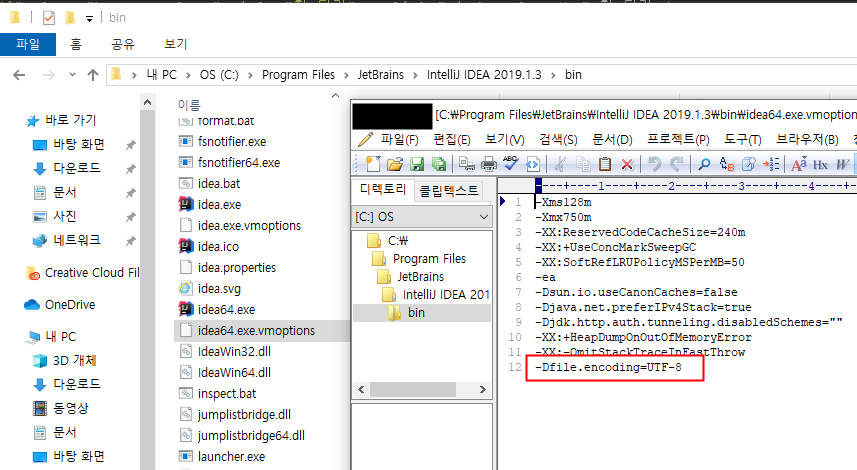Image resolution: width=857 pixels, height=470 pixels.
Task: Switch to the 클립텍스트 tab
Action: (448, 191)
